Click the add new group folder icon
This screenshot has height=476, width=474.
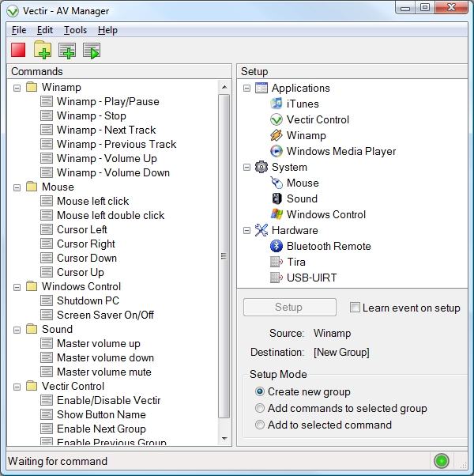point(43,50)
